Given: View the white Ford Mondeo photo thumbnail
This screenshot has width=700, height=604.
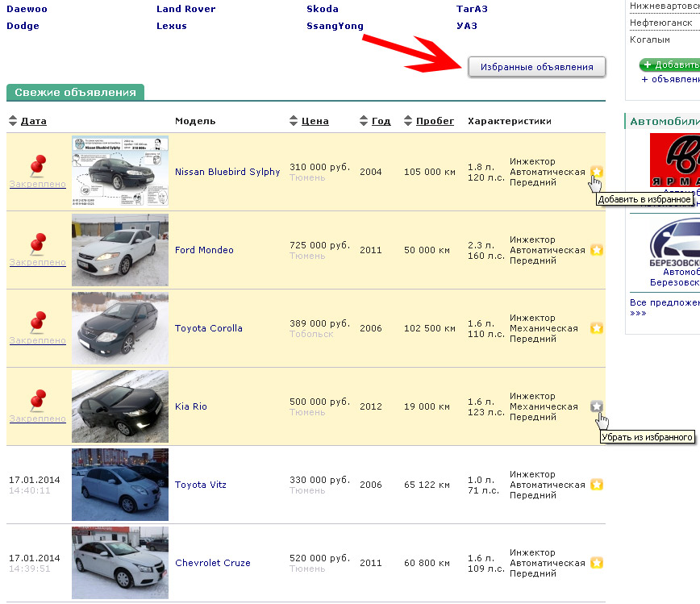Looking at the screenshot, I should 120,250.
